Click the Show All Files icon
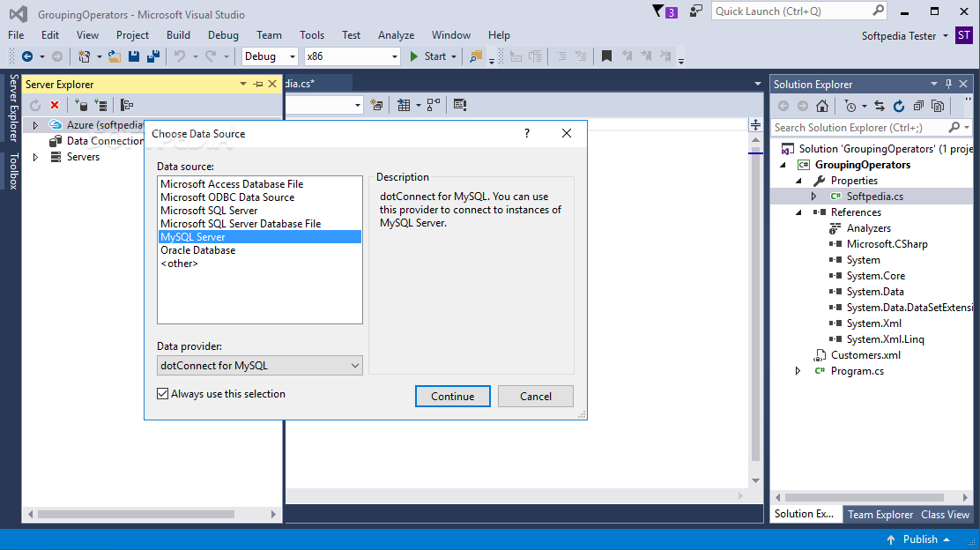This screenshot has width=980, height=550. point(938,106)
